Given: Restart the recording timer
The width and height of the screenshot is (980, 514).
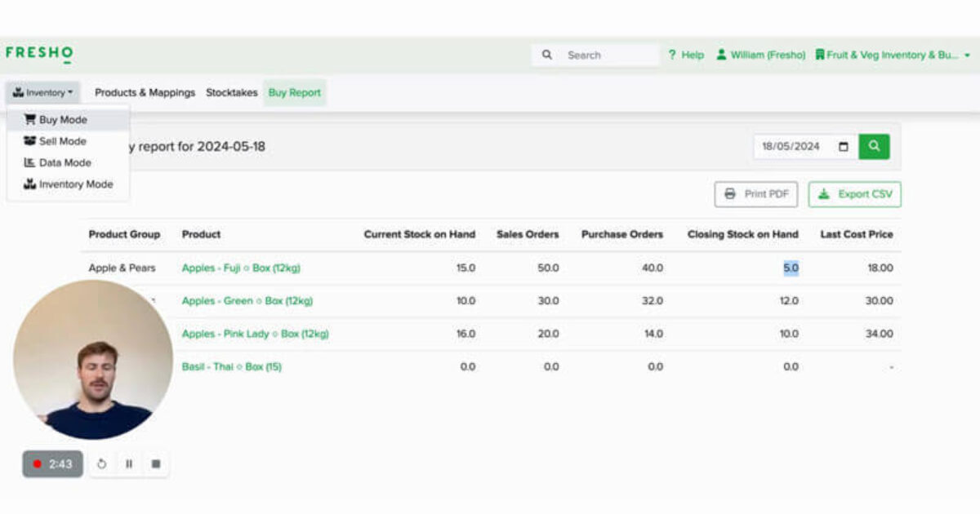Looking at the screenshot, I should click(x=101, y=463).
